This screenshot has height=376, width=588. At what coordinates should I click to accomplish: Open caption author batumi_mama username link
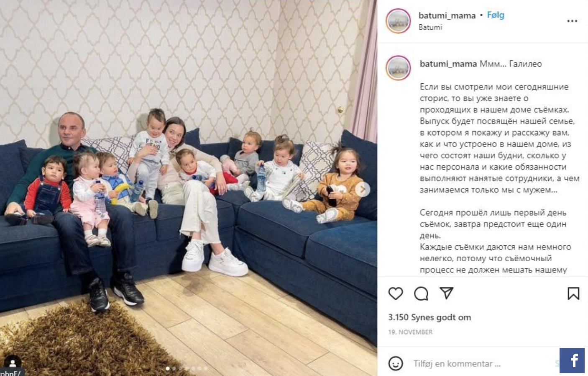448,64
